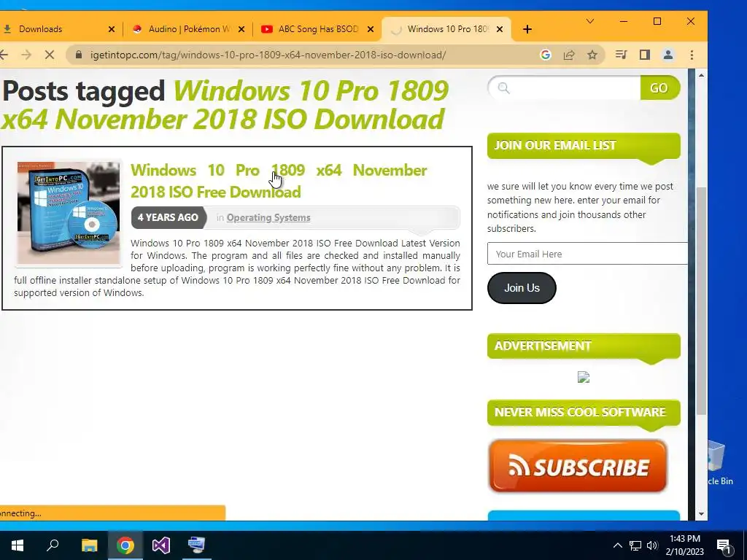Switch to the Audino Pokémon tab
Viewport: 747px width, 560px height.
(x=188, y=29)
